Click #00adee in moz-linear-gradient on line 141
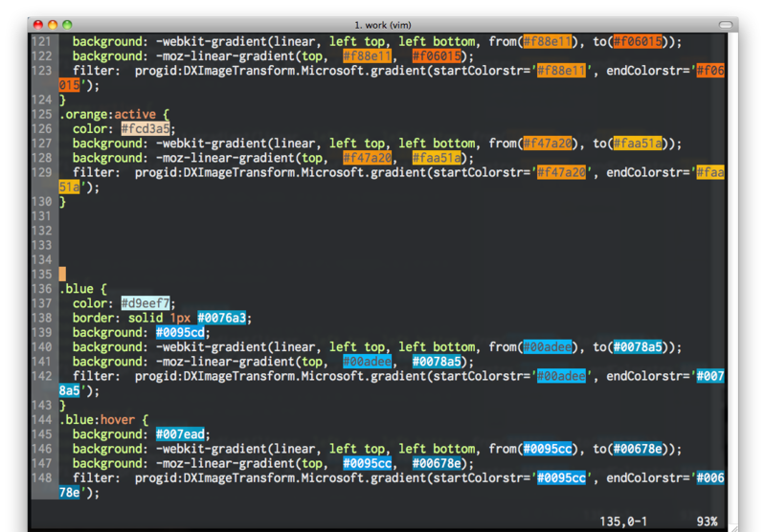The image size is (766, 532). pyautogui.click(x=368, y=362)
